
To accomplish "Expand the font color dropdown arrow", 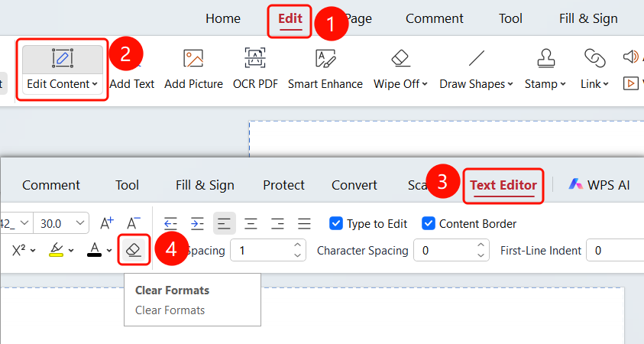I will click(x=109, y=250).
